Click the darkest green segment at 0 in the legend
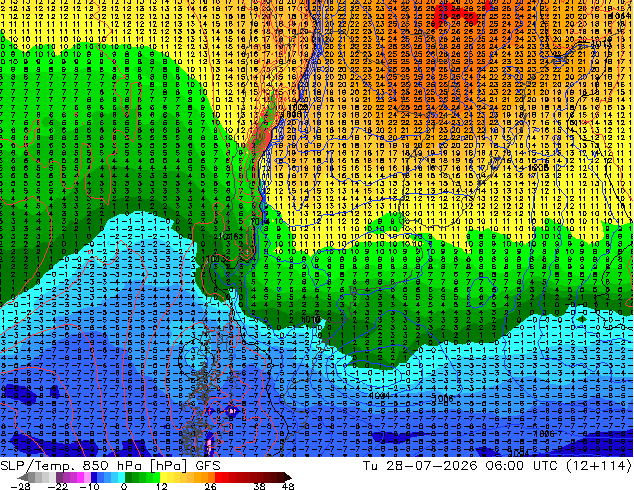 (129, 477)
